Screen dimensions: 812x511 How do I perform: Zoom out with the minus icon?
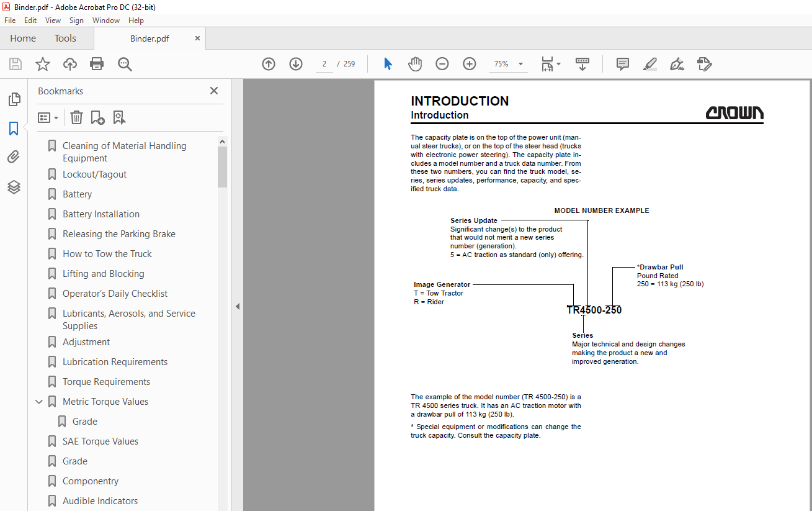coord(442,64)
